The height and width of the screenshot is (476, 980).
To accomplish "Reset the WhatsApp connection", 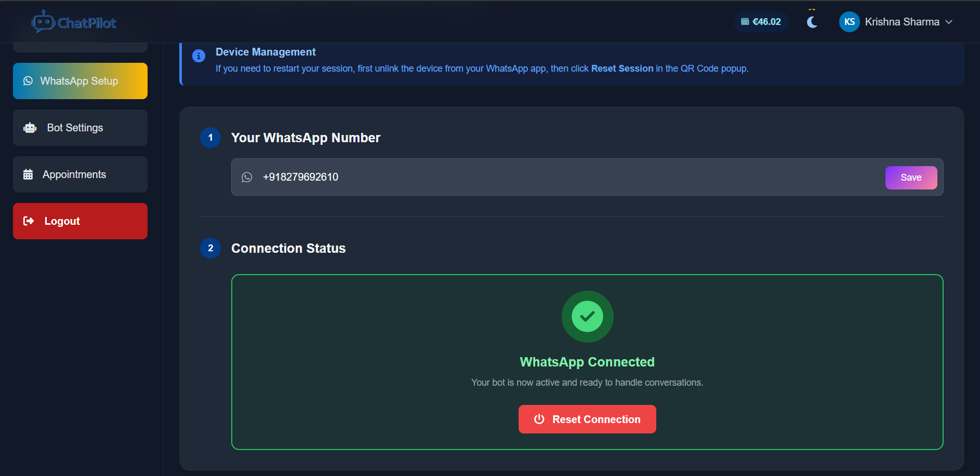I will [x=587, y=419].
